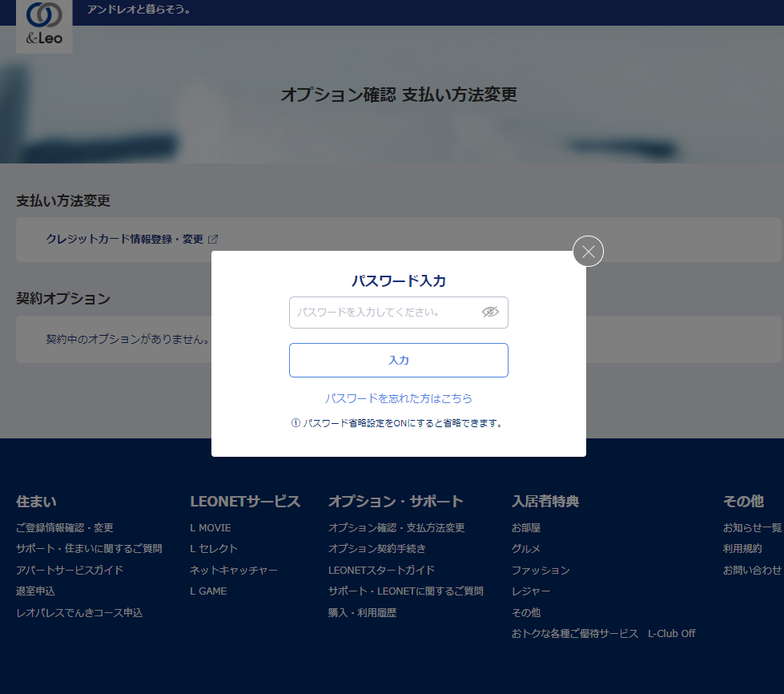The width and height of the screenshot is (784, 694).
Task: Open クレジットカード情報登録・変更 link
Action: 124,239
